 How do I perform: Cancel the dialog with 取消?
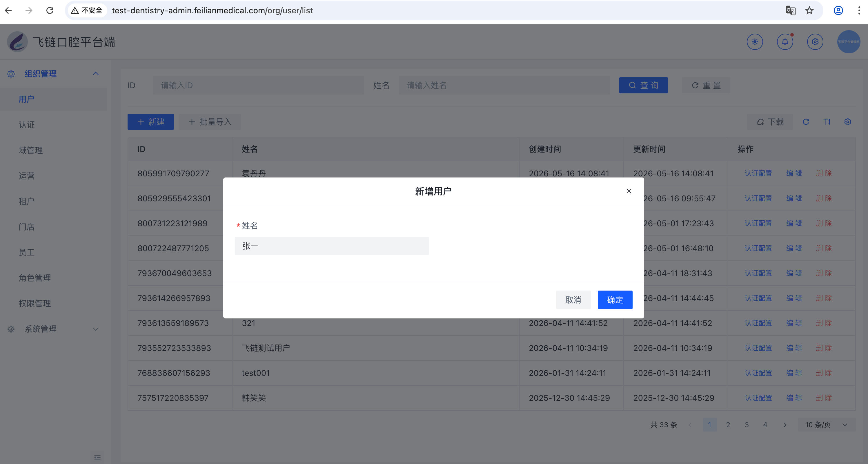point(573,300)
